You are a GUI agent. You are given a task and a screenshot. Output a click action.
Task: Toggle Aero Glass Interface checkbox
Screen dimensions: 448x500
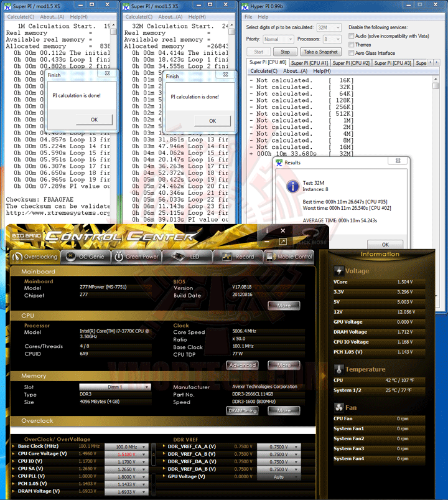[351, 53]
